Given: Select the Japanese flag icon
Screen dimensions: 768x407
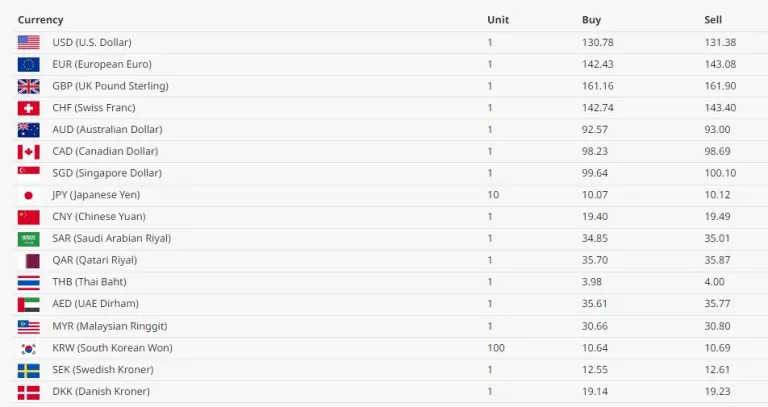Looking at the screenshot, I should point(28,195).
